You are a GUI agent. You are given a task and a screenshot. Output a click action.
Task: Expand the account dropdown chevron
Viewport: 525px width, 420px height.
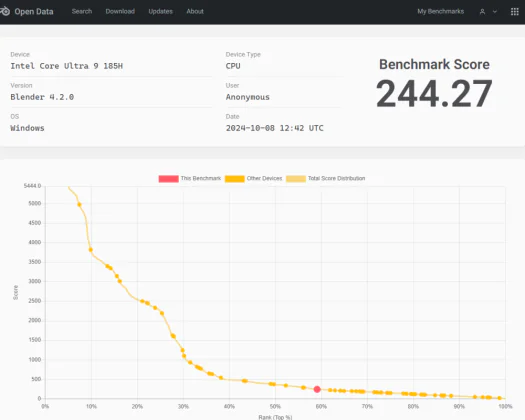[x=495, y=12]
